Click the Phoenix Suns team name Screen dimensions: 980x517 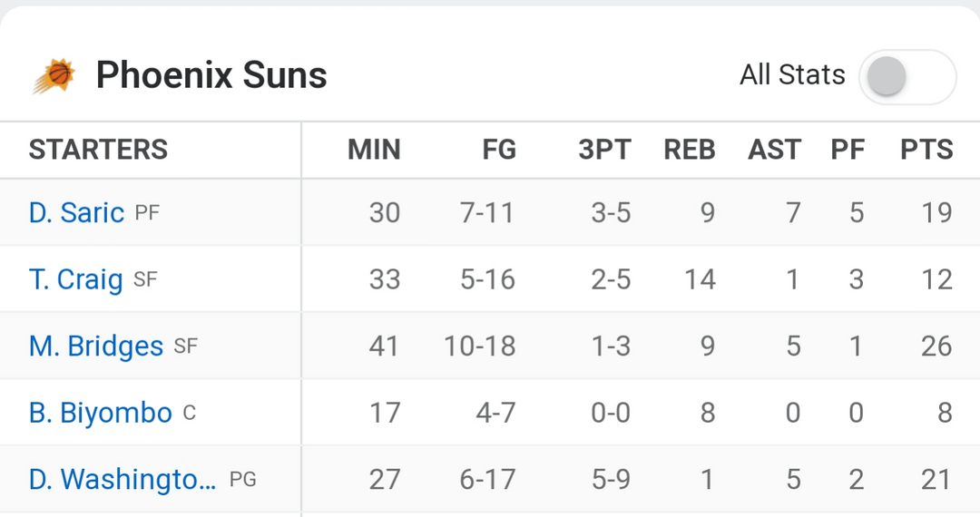tap(211, 75)
